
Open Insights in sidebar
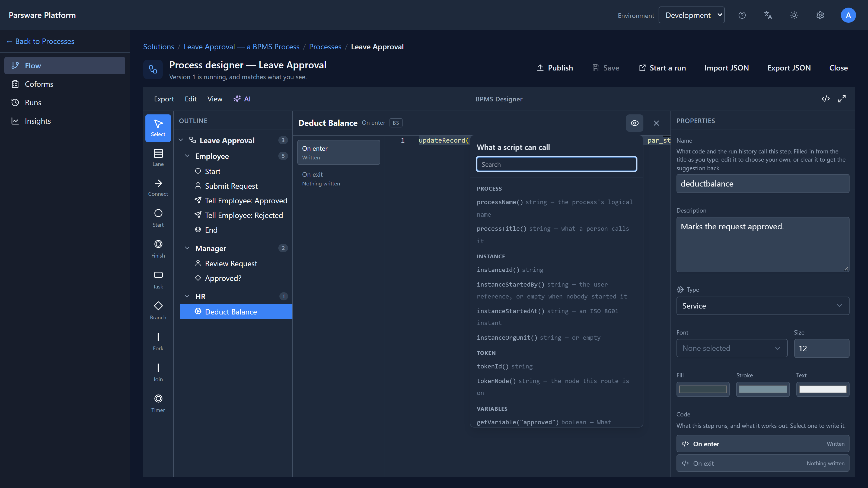coord(65,121)
